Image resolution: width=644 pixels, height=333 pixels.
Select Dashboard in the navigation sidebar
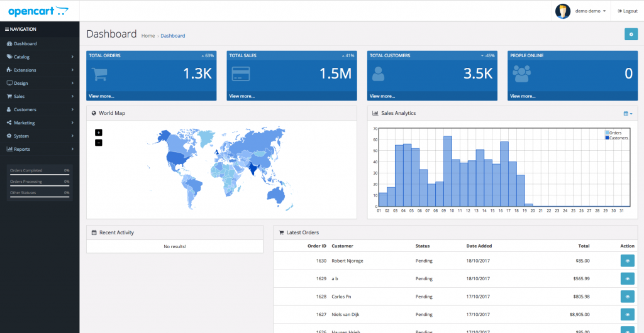[x=25, y=43]
